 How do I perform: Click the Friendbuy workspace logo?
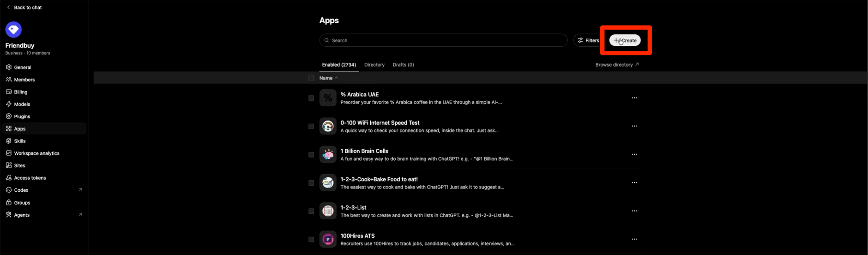[x=14, y=29]
